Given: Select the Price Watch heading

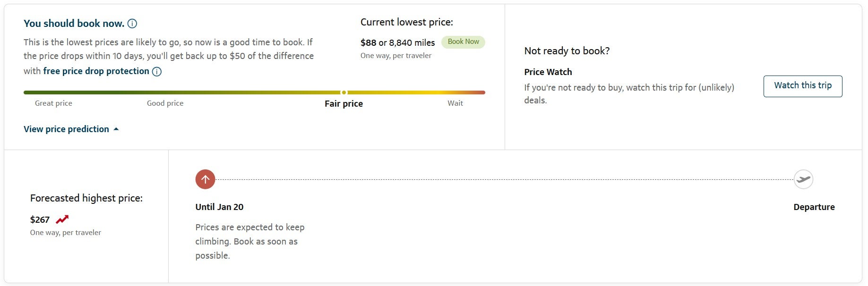Looking at the screenshot, I should pyautogui.click(x=548, y=72).
